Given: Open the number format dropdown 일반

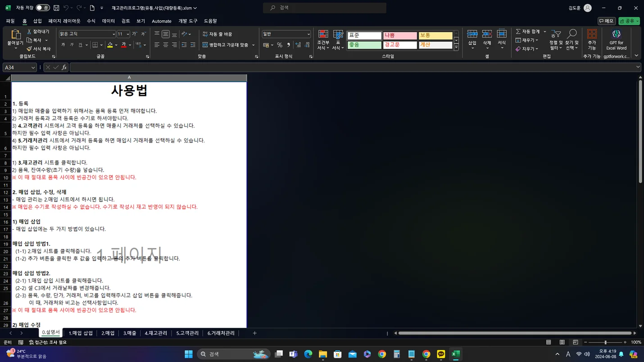Looking at the screenshot, I should point(308,34).
